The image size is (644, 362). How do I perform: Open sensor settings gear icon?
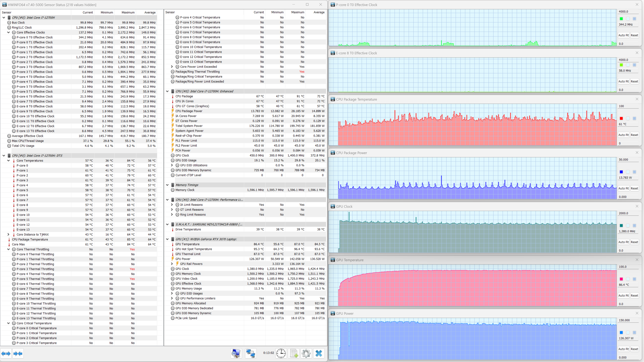[306, 353]
